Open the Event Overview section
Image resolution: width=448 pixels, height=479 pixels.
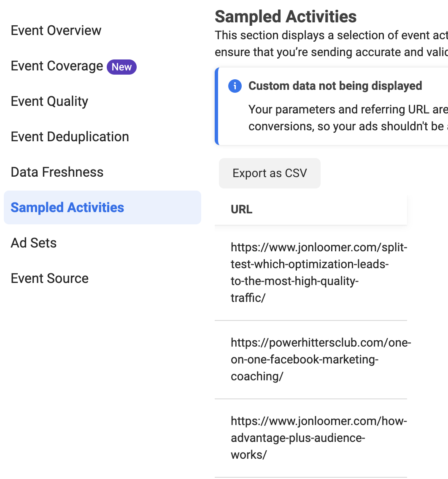56,30
